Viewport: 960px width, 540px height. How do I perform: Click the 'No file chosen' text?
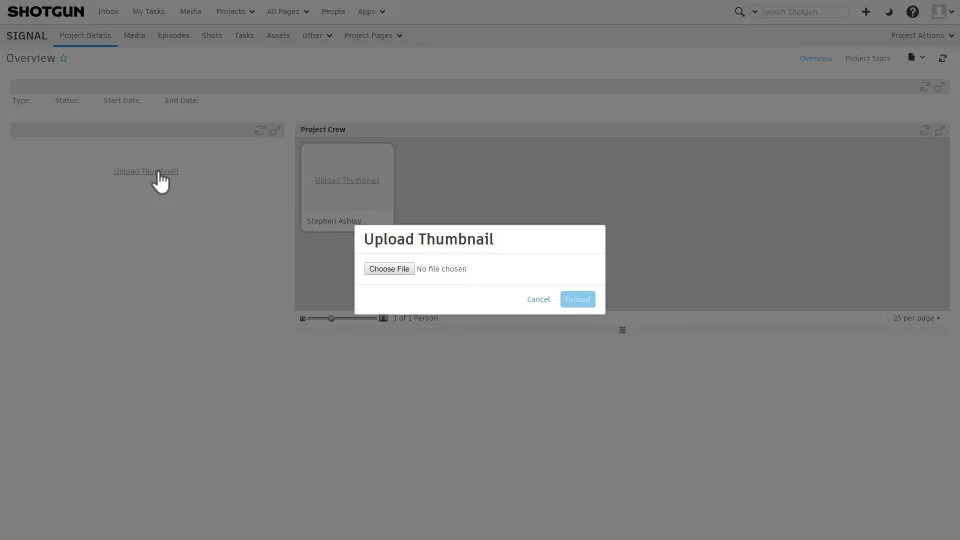441,269
